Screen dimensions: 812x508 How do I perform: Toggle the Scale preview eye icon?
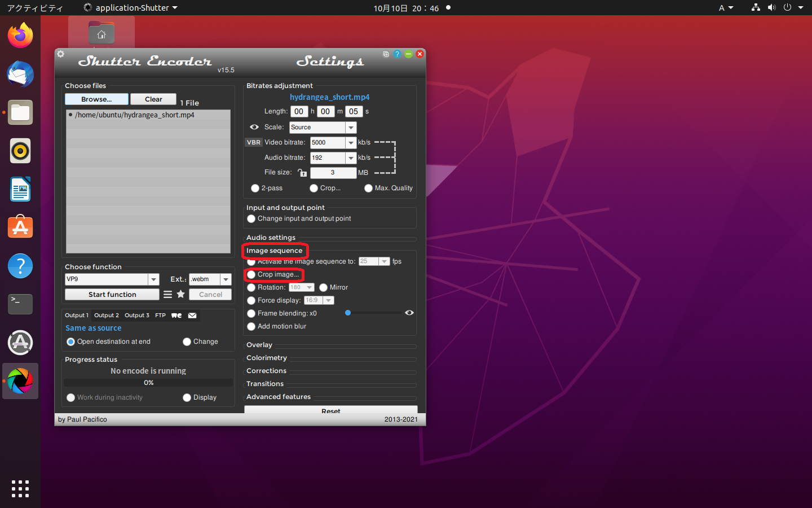(x=254, y=127)
